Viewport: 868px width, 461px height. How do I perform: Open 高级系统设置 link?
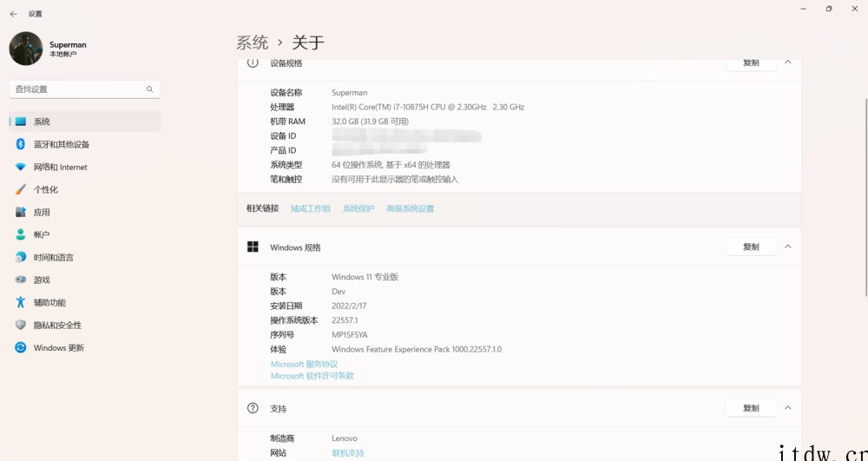click(411, 208)
